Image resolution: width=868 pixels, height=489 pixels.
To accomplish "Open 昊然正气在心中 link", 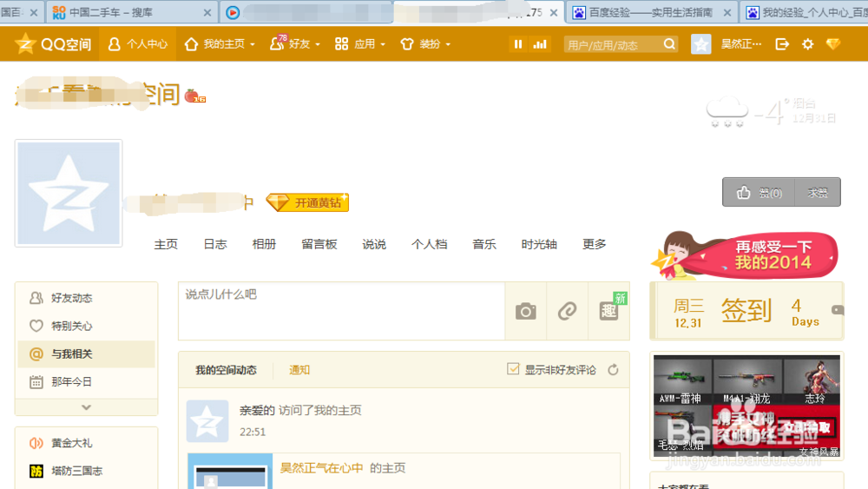I will coord(322,468).
